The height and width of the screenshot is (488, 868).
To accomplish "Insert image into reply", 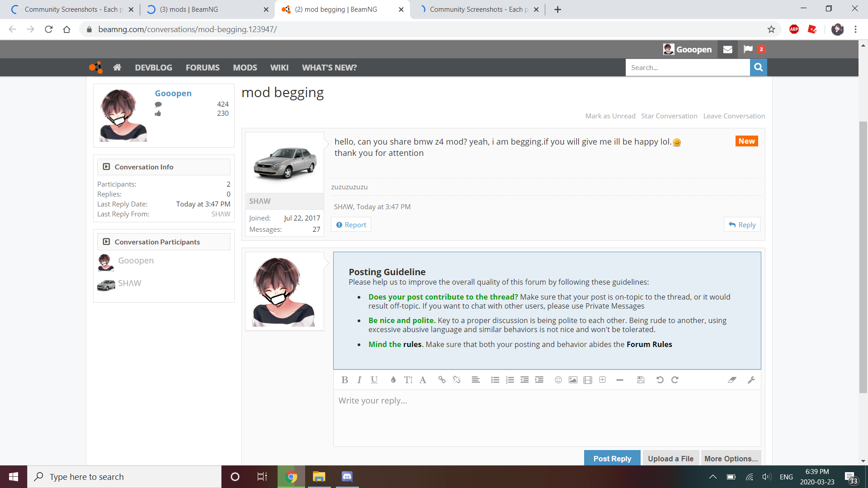I will (x=573, y=380).
